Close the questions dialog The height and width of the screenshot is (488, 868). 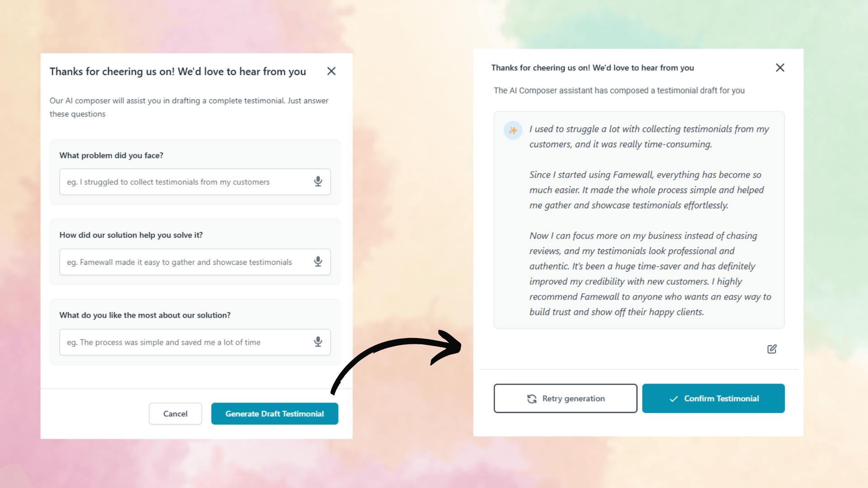331,71
